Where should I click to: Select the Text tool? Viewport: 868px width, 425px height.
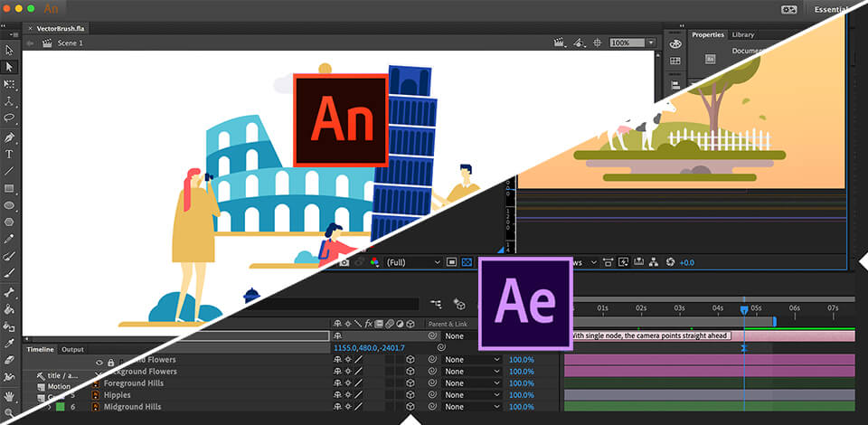[9, 154]
